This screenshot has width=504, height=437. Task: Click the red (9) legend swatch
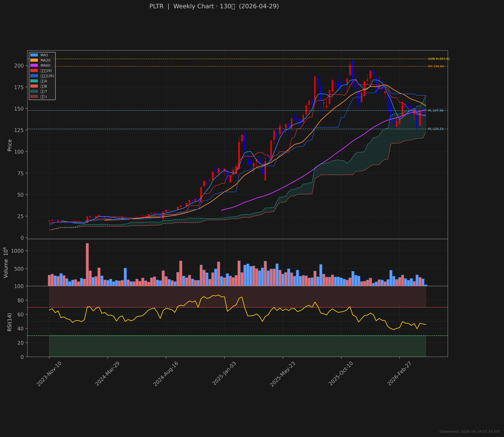[x=34, y=71]
